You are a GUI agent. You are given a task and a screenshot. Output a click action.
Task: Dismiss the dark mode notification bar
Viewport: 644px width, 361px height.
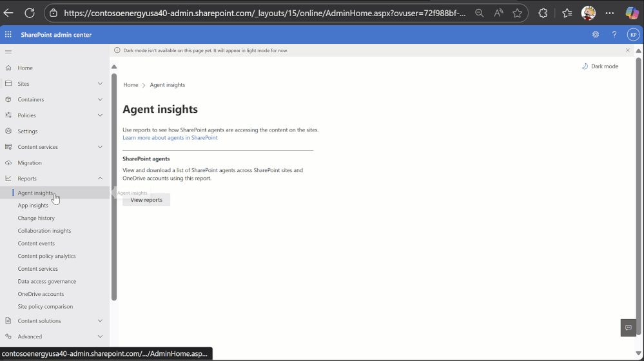coord(628,50)
